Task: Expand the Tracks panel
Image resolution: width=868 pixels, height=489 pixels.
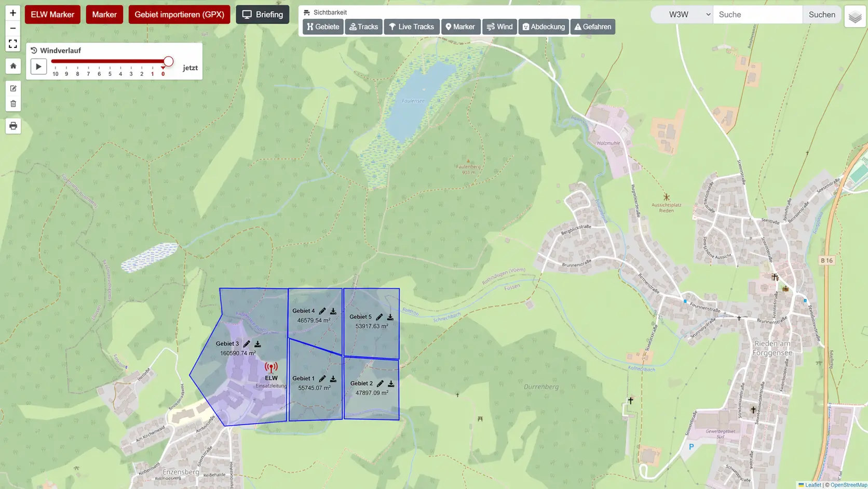Action: coord(363,27)
